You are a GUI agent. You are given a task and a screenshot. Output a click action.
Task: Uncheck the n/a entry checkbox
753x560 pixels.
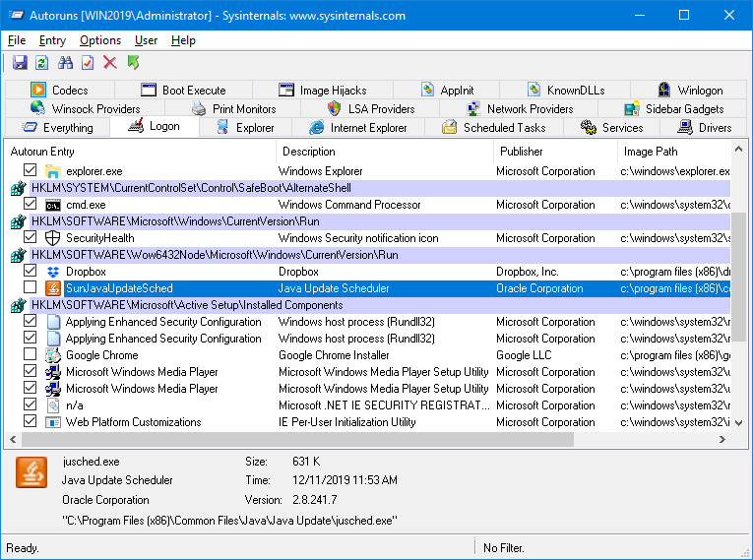[30, 404]
